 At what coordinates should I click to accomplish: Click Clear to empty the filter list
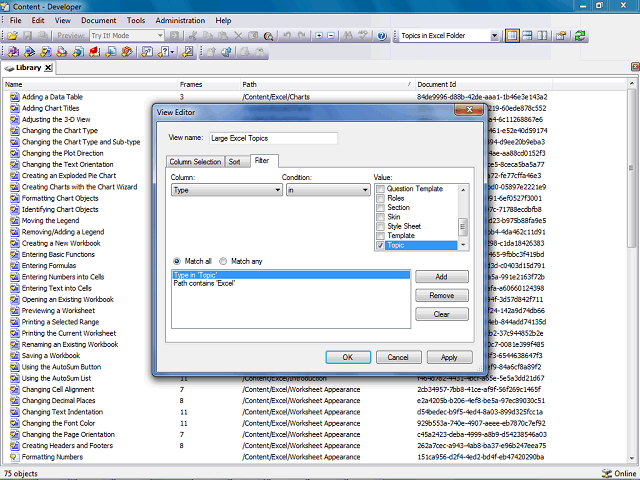[x=442, y=314]
